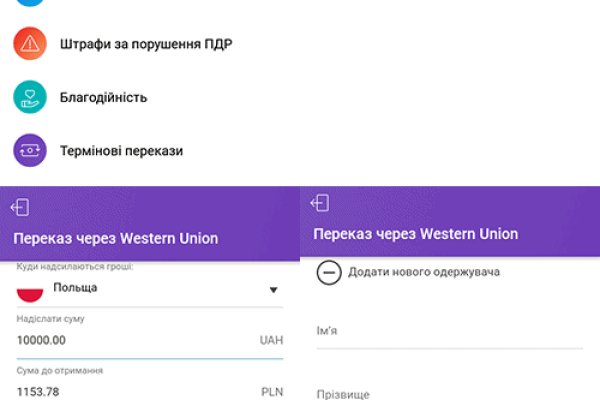The image size is (600, 400).
Task: Click the UAH currency label
Action: [x=271, y=341]
